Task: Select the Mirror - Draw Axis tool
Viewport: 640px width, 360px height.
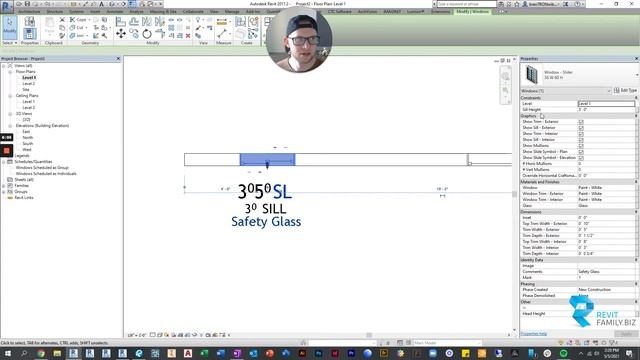Action: 160,22
